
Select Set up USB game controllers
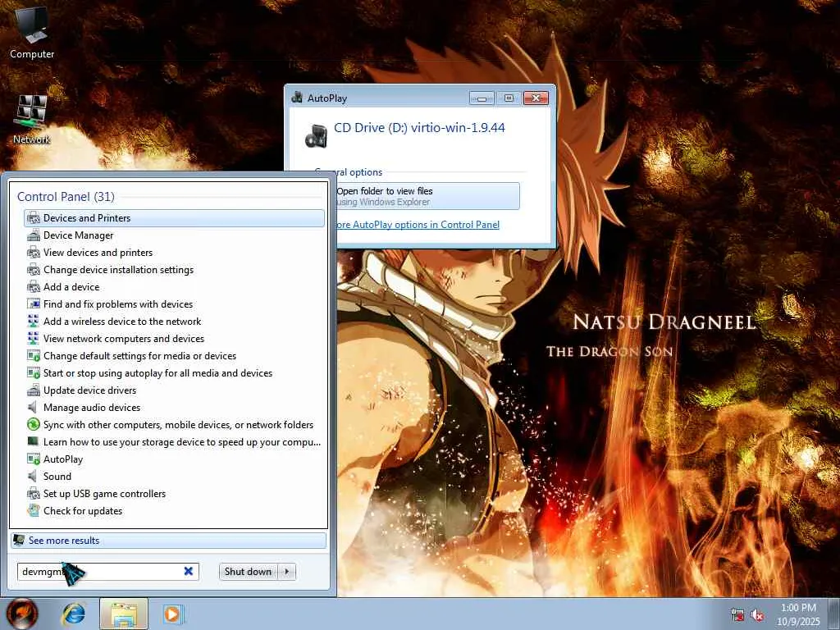point(174,493)
